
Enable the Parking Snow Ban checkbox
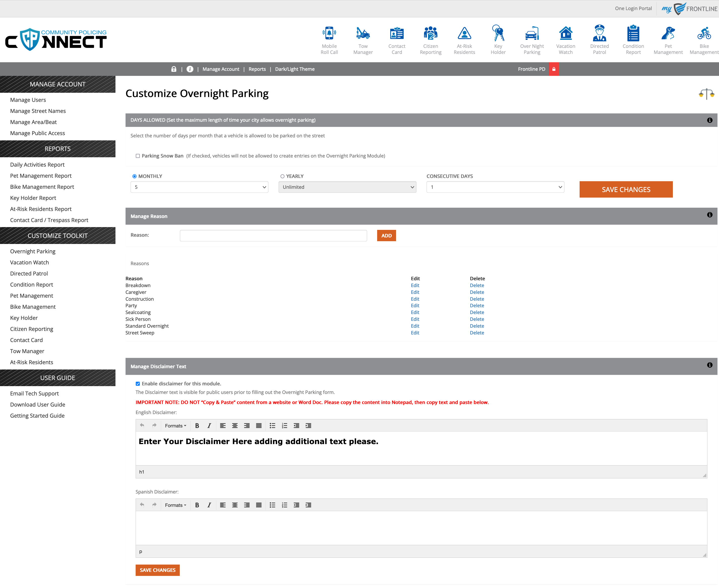click(x=138, y=156)
